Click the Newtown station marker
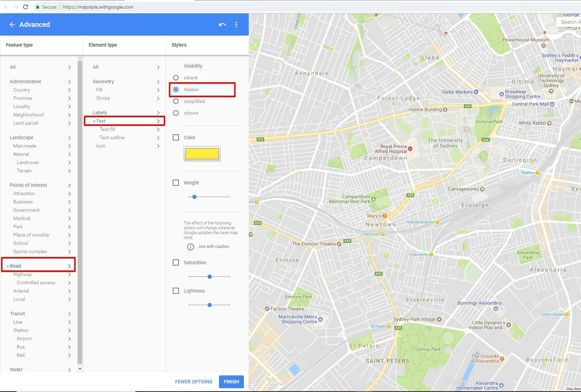 coord(382,234)
